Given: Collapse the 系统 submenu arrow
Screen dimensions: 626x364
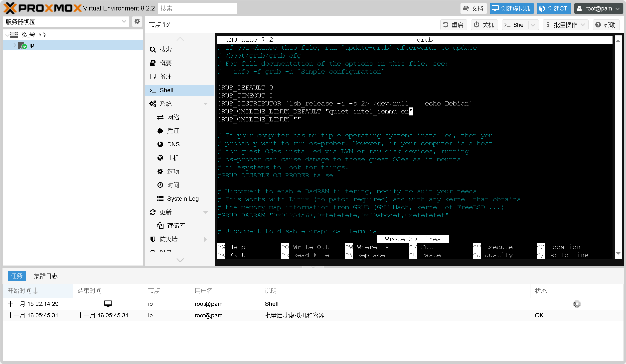Looking at the screenshot, I should [205, 104].
